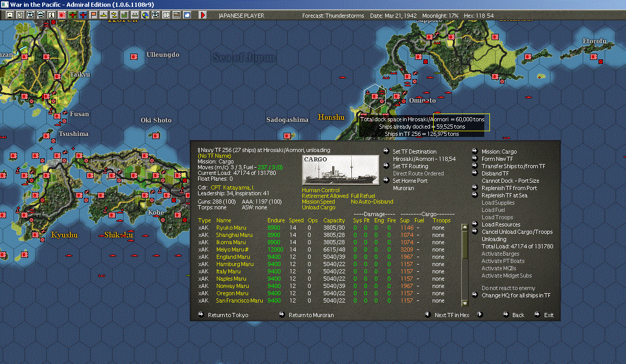The height and width of the screenshot is (364, 626).
Task: Click ship list scrollbar up arrow
Action: coord(465,227)
